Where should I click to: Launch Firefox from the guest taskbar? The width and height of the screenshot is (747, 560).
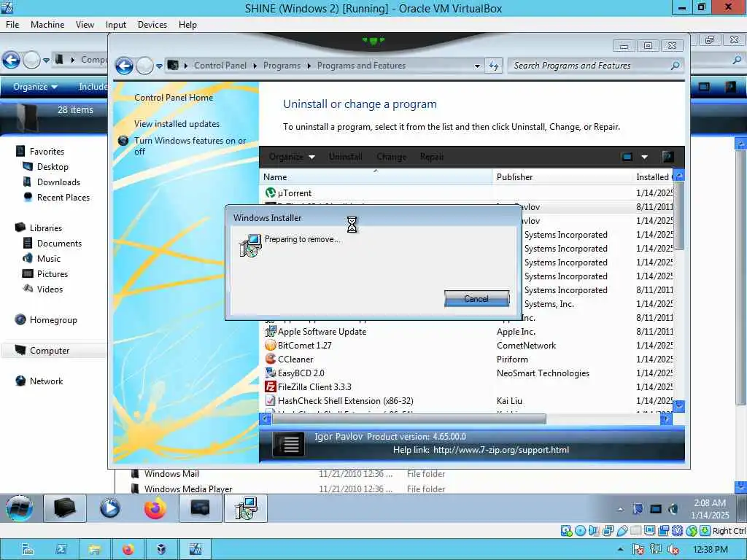(155, 508)
